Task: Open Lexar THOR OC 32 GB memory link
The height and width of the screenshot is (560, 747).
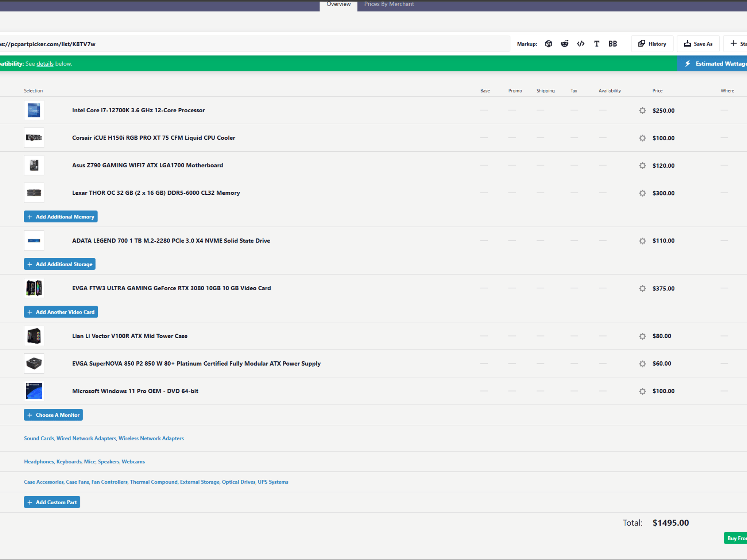Action: (x=156, y=193)
